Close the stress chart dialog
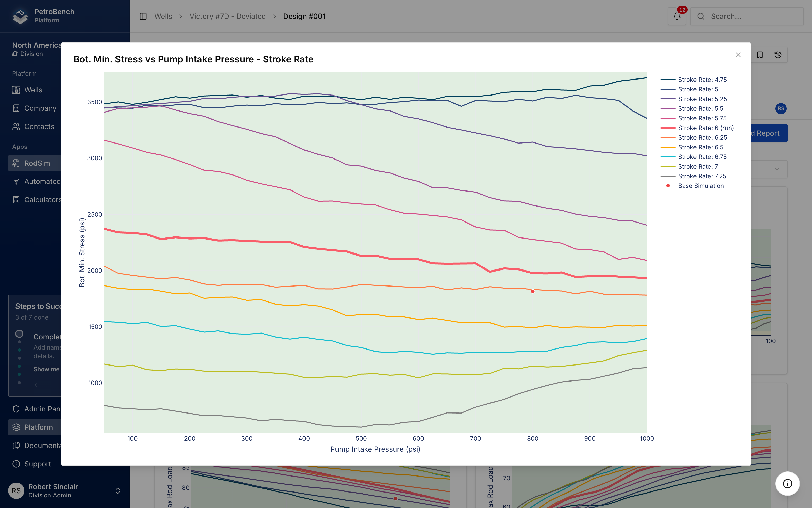 pyautogui.click(x=738, y=55)
